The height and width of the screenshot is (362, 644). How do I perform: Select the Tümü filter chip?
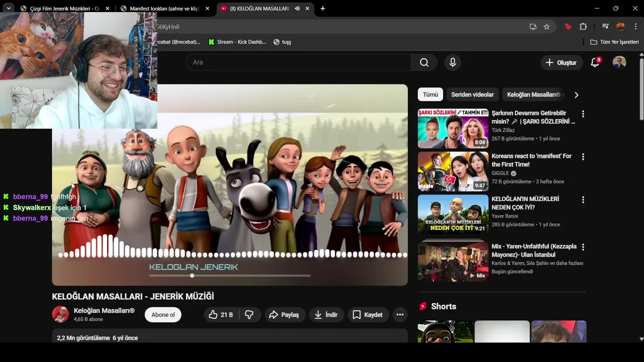click(x=430, y=95)
